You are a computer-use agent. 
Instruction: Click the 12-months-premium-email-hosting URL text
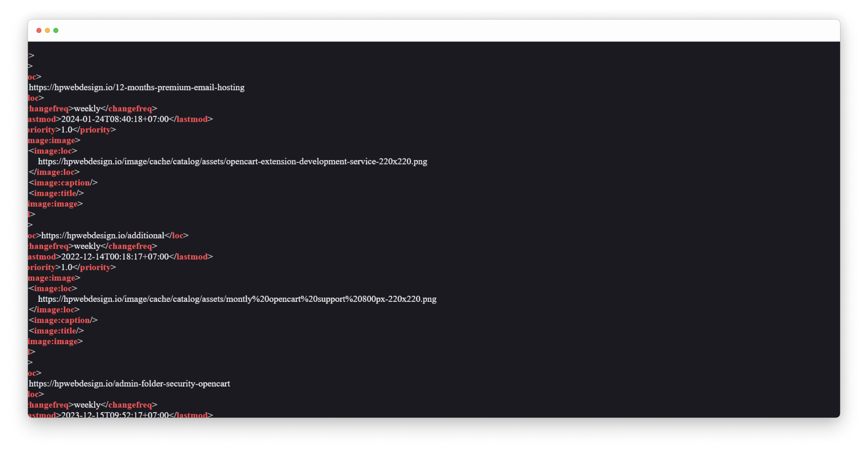137,88
